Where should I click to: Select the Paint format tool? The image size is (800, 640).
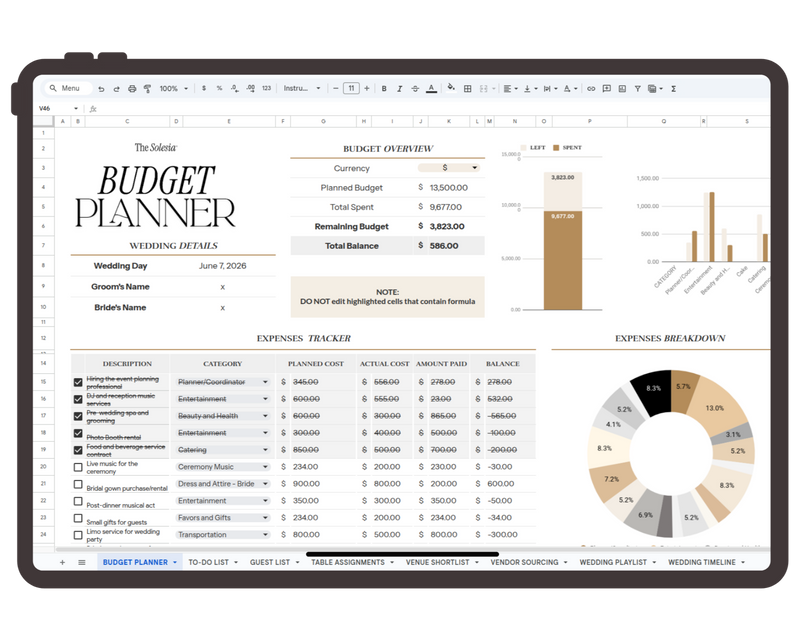click(x=147, y=88)
